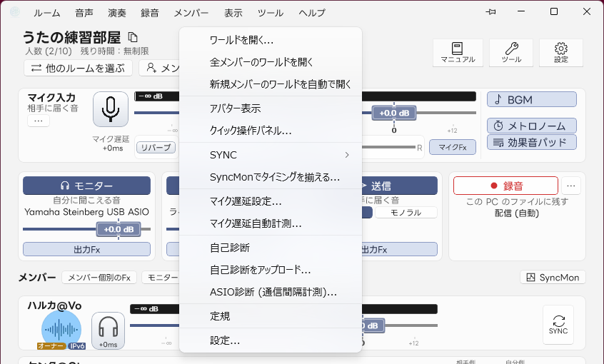The image size is (604, 364).
Task: Click the mic input +0.0 dB slider handle
Action: coord(394,113)
